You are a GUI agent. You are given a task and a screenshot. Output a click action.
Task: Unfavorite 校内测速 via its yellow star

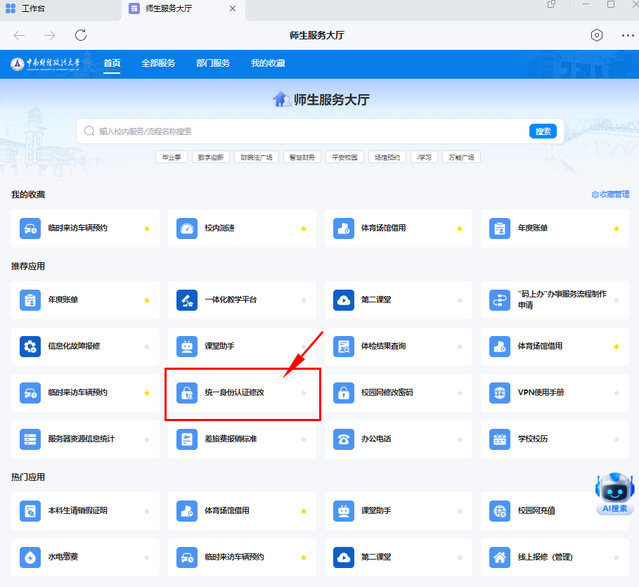click(303, 229)
